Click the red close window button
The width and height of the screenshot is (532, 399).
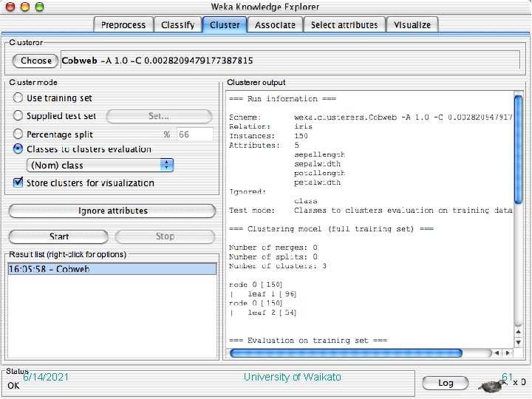click(x=10, y=7)
